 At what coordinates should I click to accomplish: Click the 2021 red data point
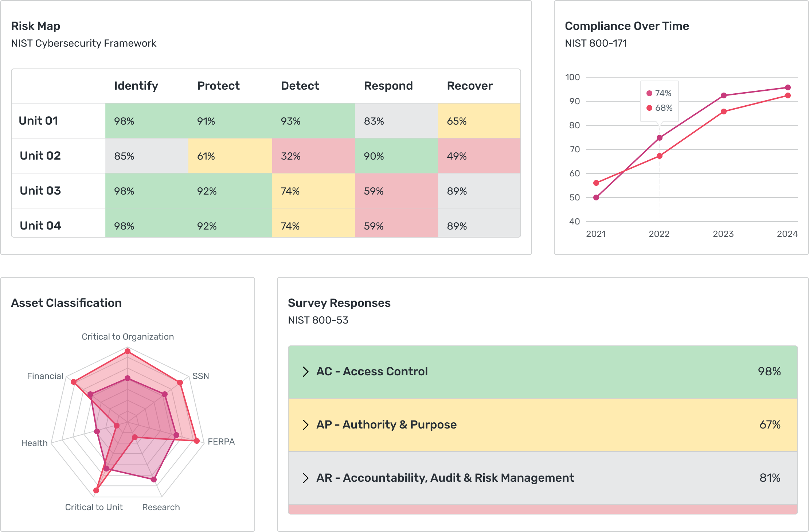tap(596, 183)
